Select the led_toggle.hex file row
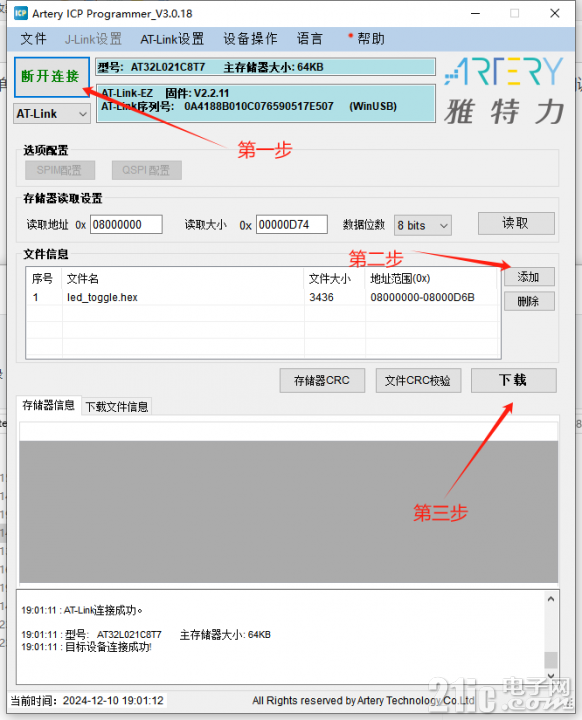Viewport: 582px width, 720px height. [263, 298]
